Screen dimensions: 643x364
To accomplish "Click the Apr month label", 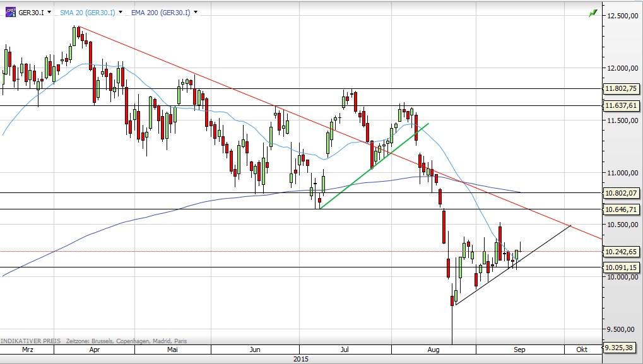I will coord(94,349).
